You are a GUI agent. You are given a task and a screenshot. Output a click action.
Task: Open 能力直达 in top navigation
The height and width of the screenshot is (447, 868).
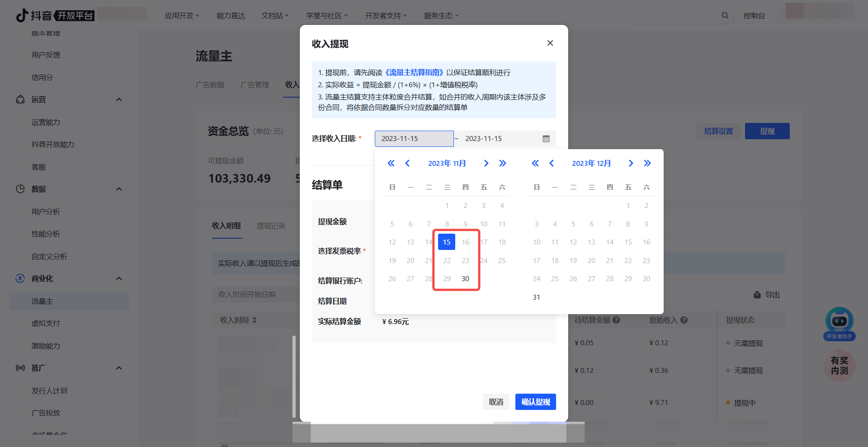pyautogui.click(x=231, y=15)
